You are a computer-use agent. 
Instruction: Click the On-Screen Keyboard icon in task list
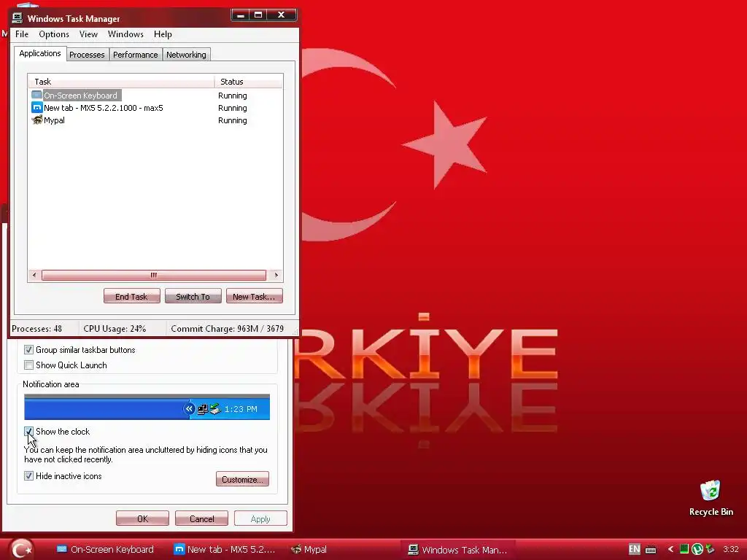pyautogui.click(x=36, y=96)
